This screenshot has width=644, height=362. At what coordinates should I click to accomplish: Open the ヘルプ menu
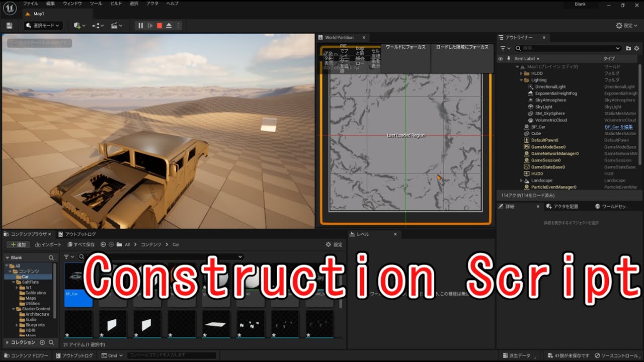172,4
